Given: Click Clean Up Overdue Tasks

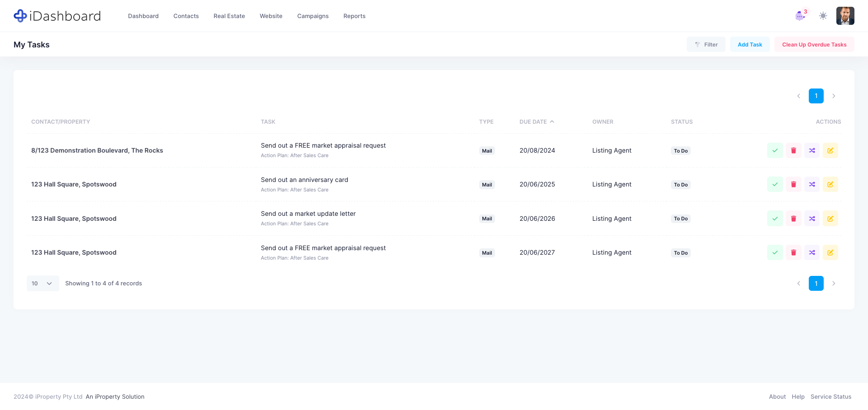Looking at the screenshot, I should click(x=814, y=45).
